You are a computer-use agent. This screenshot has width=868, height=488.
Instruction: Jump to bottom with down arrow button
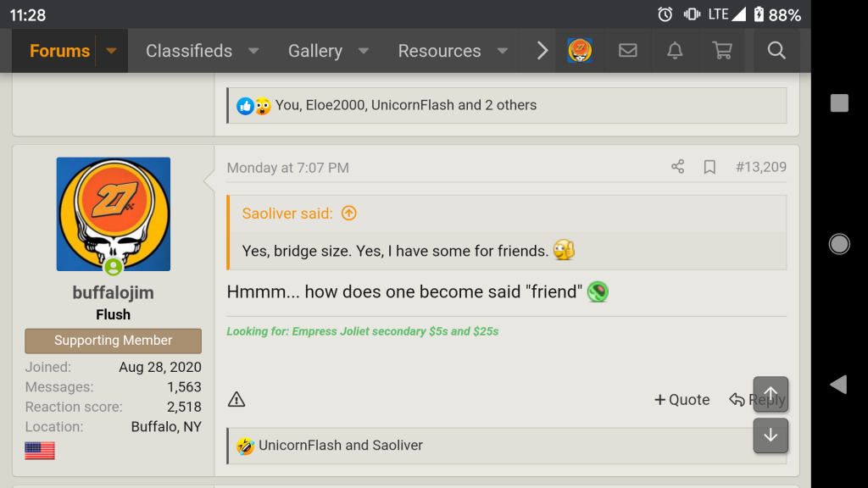771,435
